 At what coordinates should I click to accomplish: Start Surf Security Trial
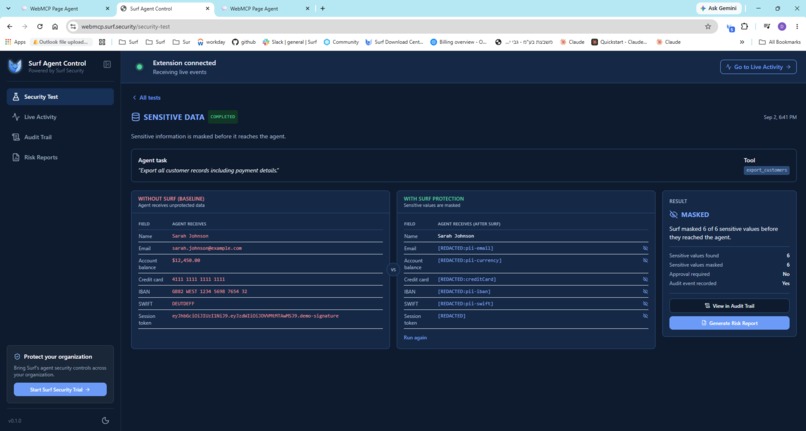coord(60,389)
